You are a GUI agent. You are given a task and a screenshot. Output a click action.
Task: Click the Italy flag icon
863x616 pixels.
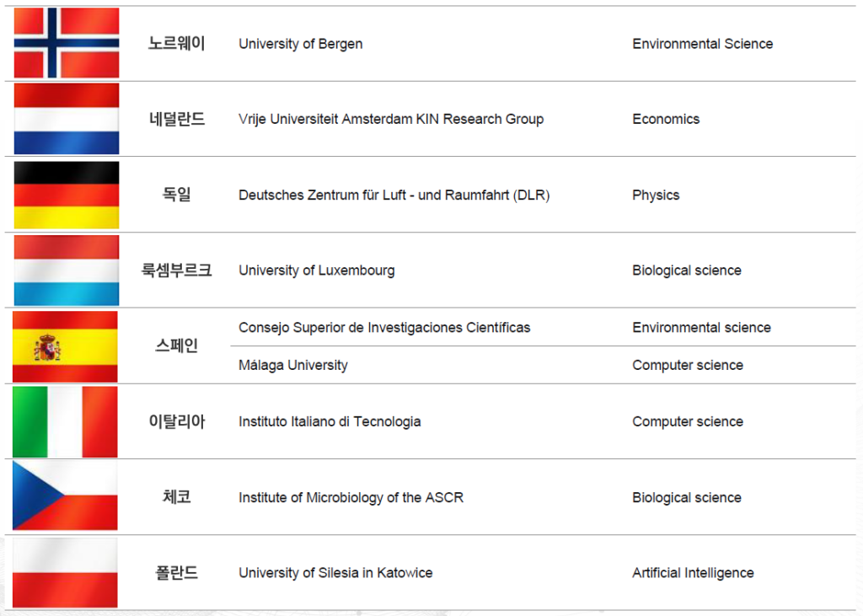(x=65, y=421)
